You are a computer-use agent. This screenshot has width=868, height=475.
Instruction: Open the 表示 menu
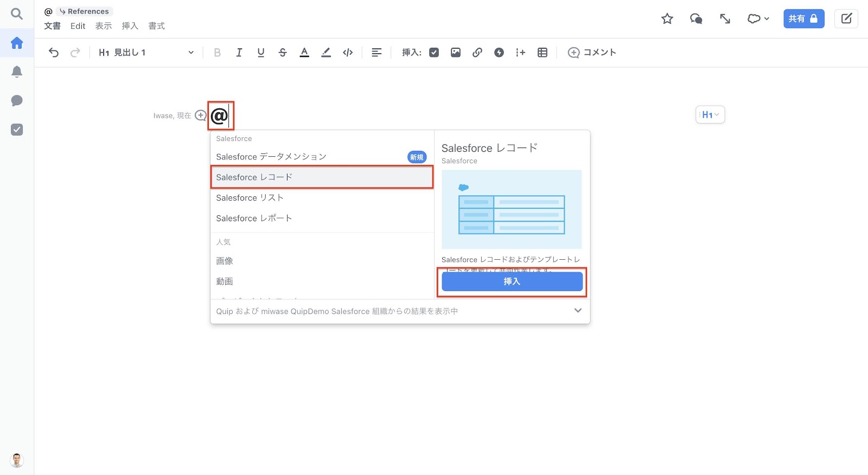point(104,26)
